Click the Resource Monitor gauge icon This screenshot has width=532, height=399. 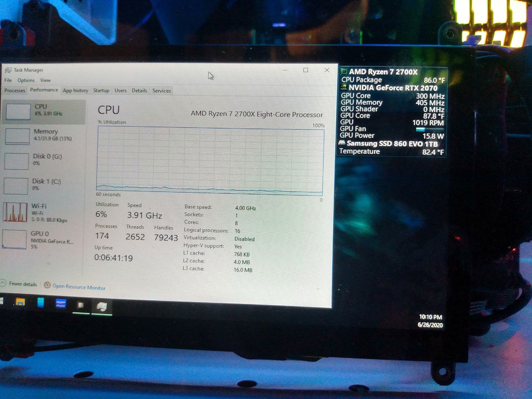(47, 285)
